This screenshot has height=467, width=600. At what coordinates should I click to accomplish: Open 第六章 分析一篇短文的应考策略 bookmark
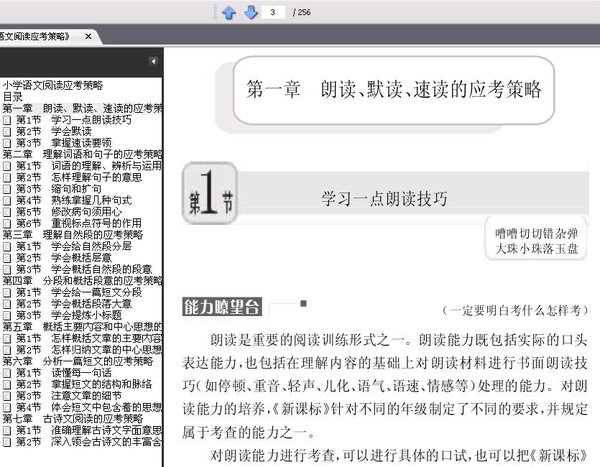click(x=78, y=361)
